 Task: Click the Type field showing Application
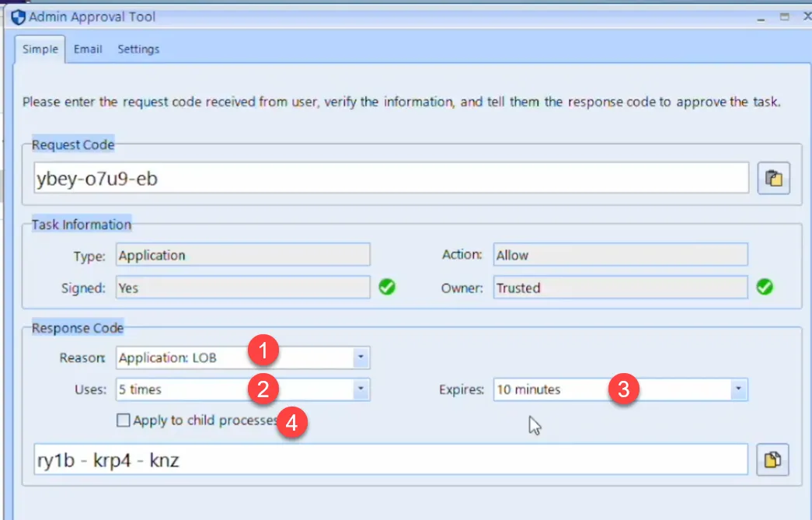tap(241, 255)
